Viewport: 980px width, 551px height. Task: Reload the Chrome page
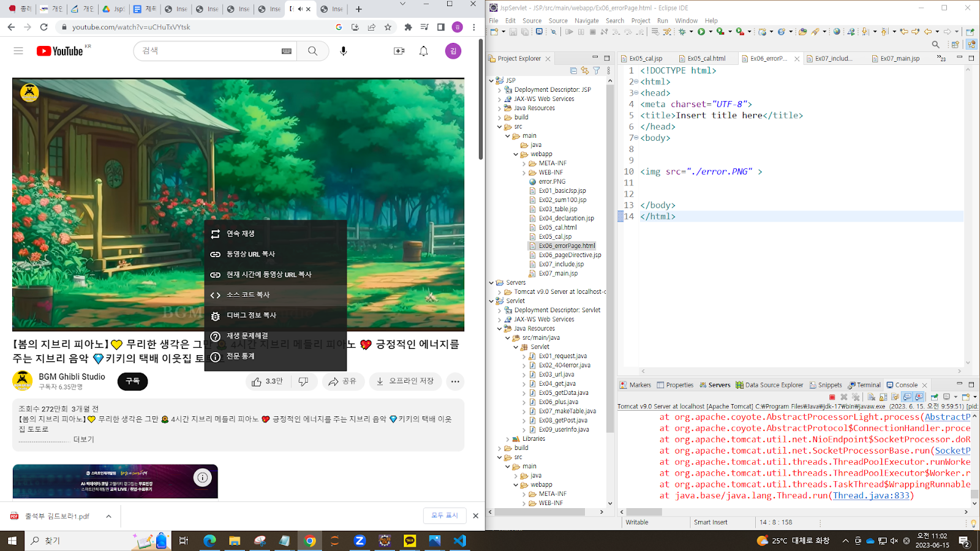pyautogui.click(x=43, y=27)
